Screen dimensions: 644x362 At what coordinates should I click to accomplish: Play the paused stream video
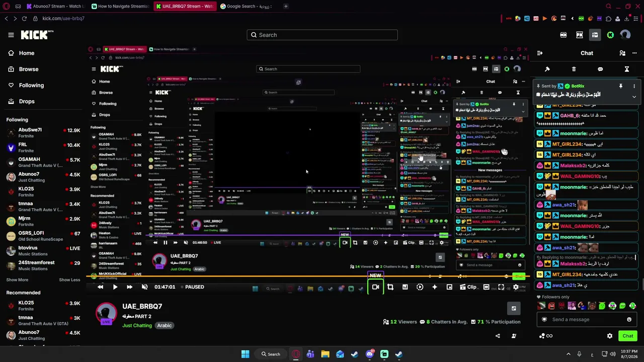(115, 287)
